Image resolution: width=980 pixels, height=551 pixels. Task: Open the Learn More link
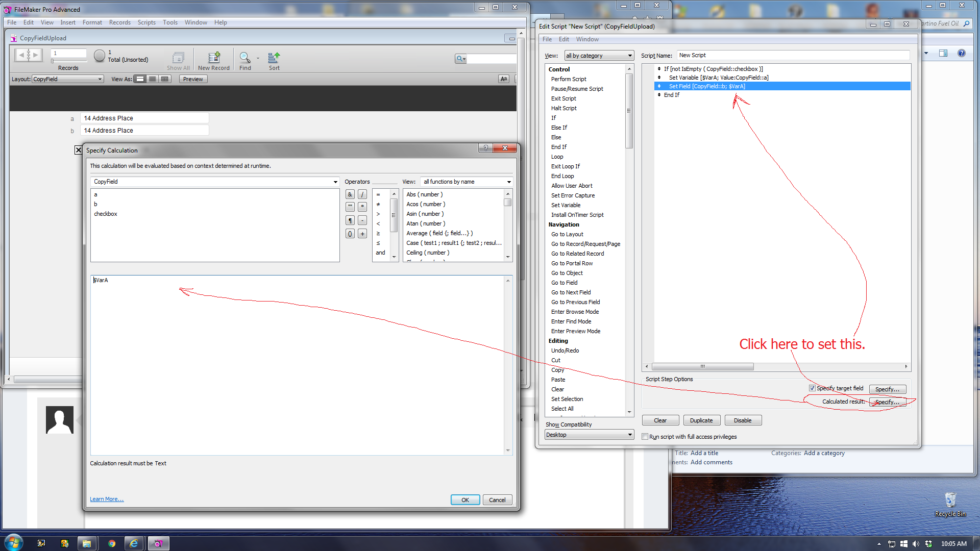(x=107, y=499)
